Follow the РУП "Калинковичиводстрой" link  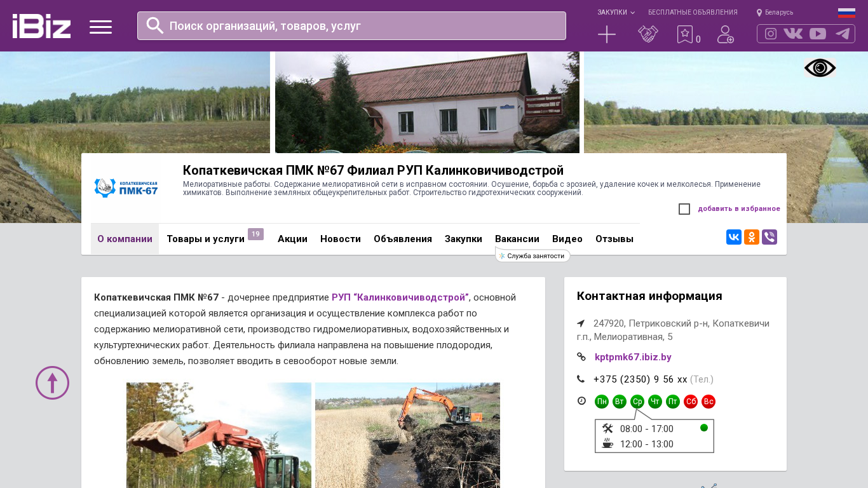click(x=400, y=297)
